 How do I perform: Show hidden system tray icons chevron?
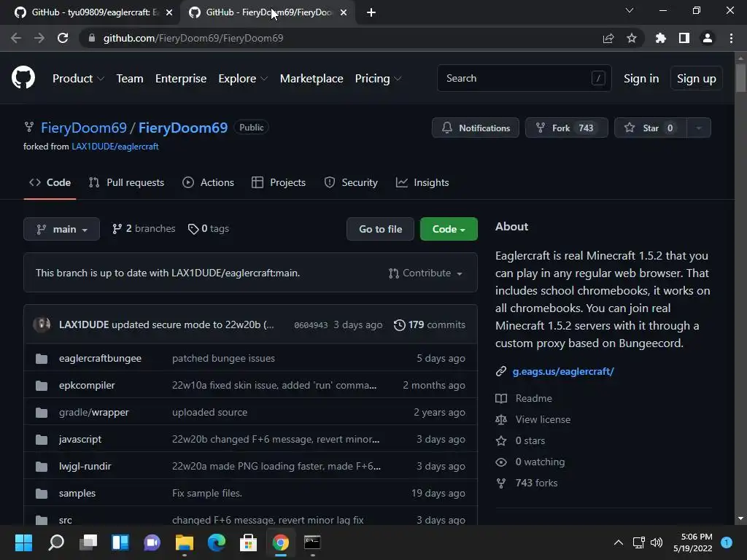619,542
